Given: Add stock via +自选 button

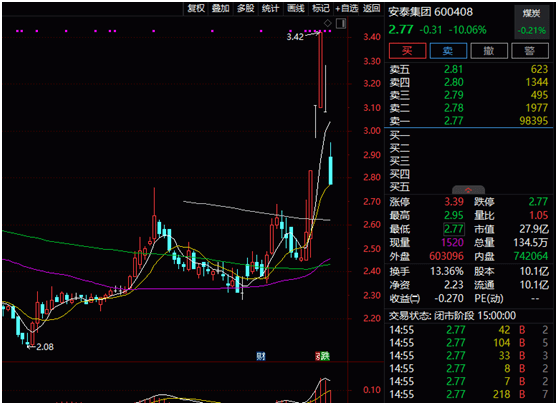Looking at the screenshot, I should tap(347, 8).
